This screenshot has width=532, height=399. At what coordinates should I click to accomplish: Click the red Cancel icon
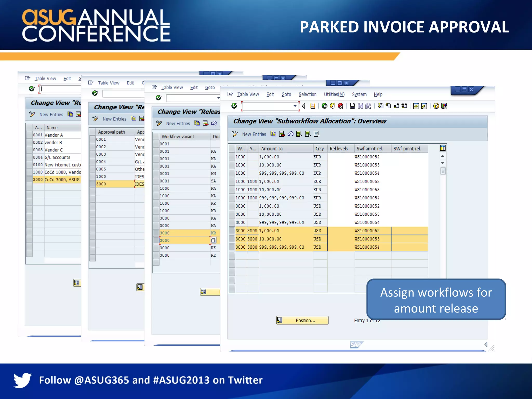[x=341, y=106]
